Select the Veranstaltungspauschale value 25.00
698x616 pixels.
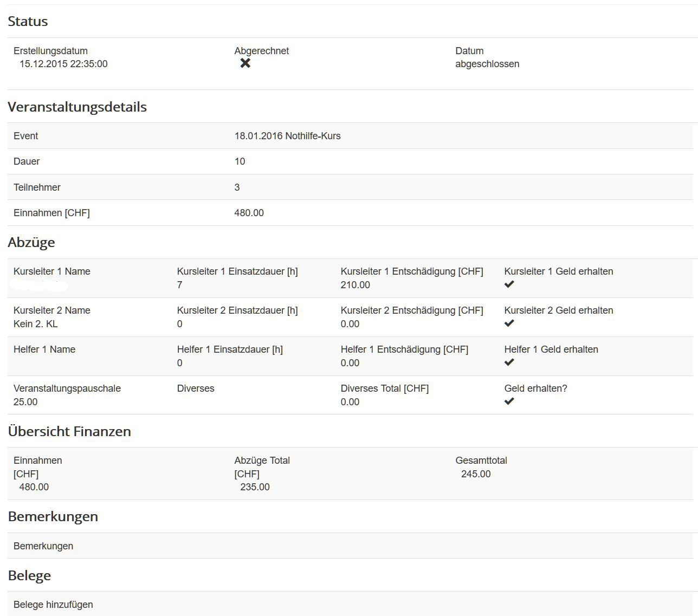25,402
